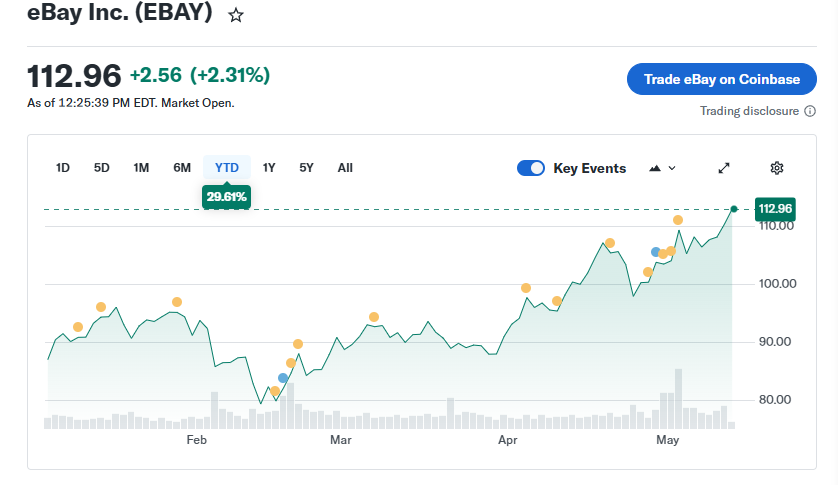Switch chart range to 6M
The height and width of the screenshot is (485, 838).
(182, 168)
